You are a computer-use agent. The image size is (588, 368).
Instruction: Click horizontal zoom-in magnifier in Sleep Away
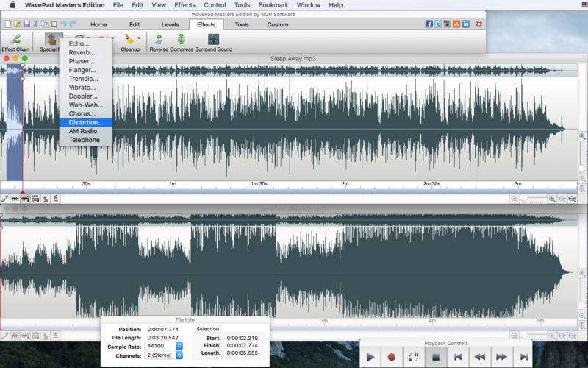[x=552, y=199]
